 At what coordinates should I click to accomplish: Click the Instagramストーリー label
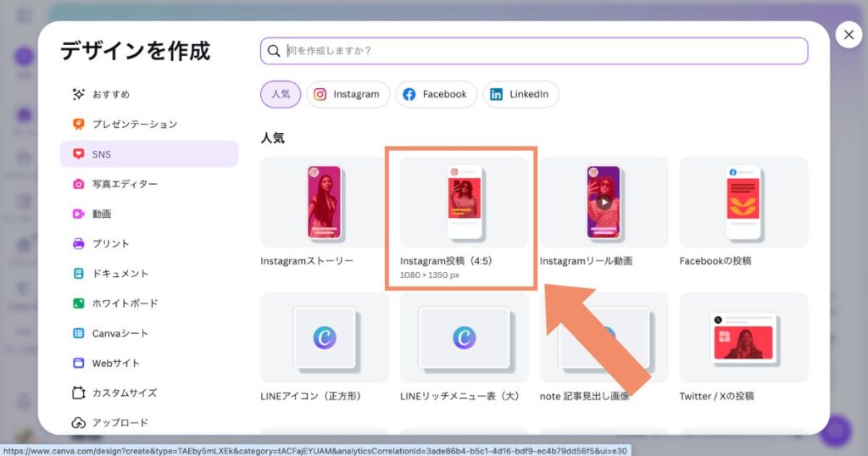307,261
